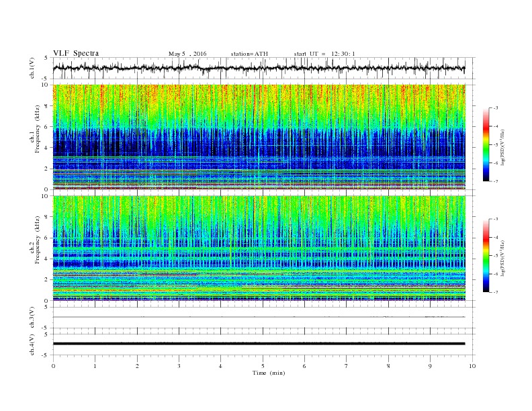The height and width of the screenshot is (411, 532).
Task: Click the "5" tick on the time axis
Action: click(x=263, y=366)
